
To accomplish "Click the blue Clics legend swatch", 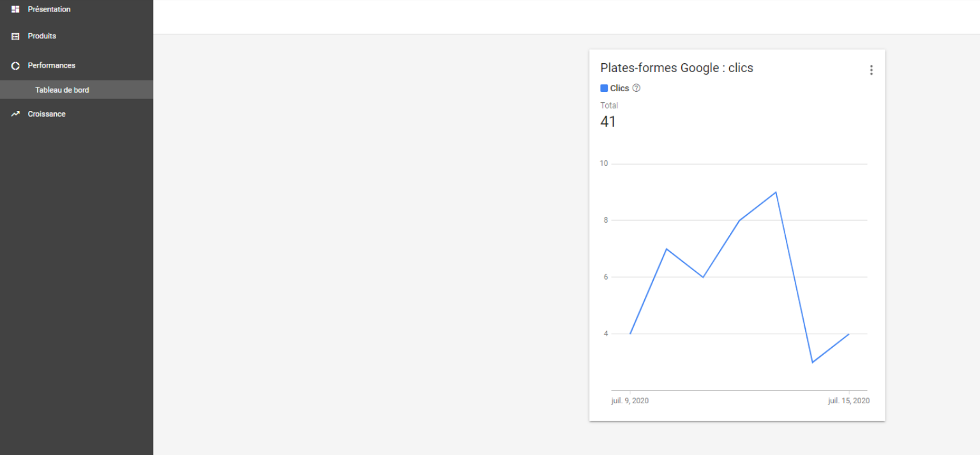I will 604,88.
